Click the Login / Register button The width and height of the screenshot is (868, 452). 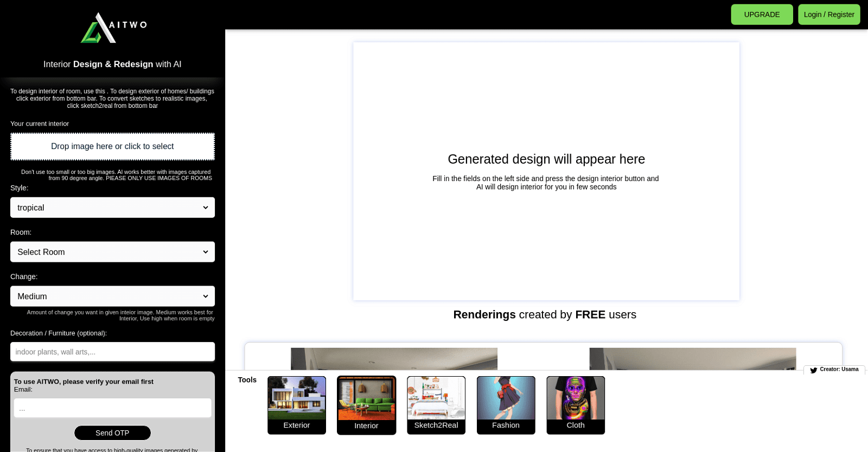(828, 15)
